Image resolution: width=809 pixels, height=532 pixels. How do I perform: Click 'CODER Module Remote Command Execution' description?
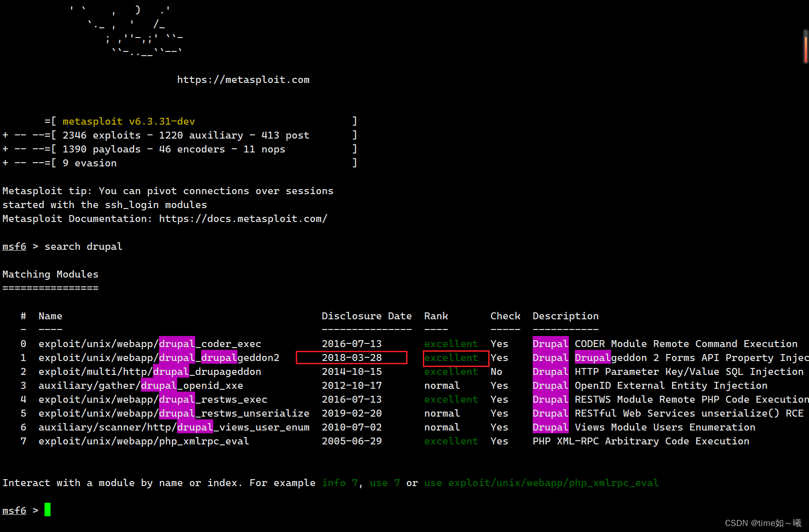pos(686,344)
